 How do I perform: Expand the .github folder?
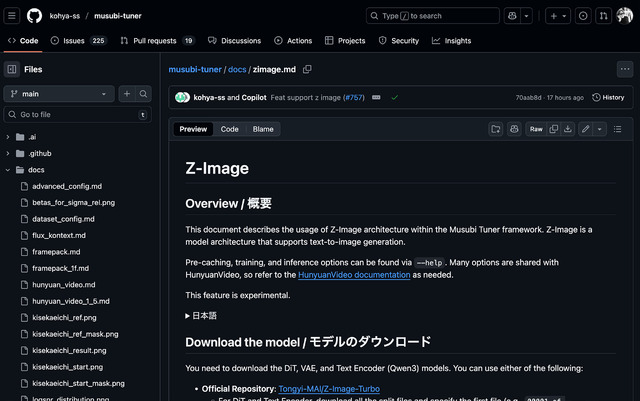click(38, 153)
